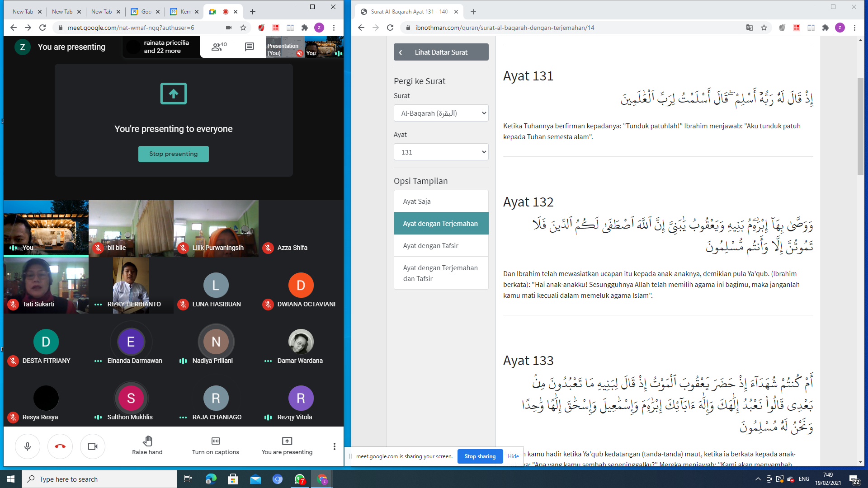Expand the Ayat 131 dropdown
868x488 pixels.
click(441, 152)
